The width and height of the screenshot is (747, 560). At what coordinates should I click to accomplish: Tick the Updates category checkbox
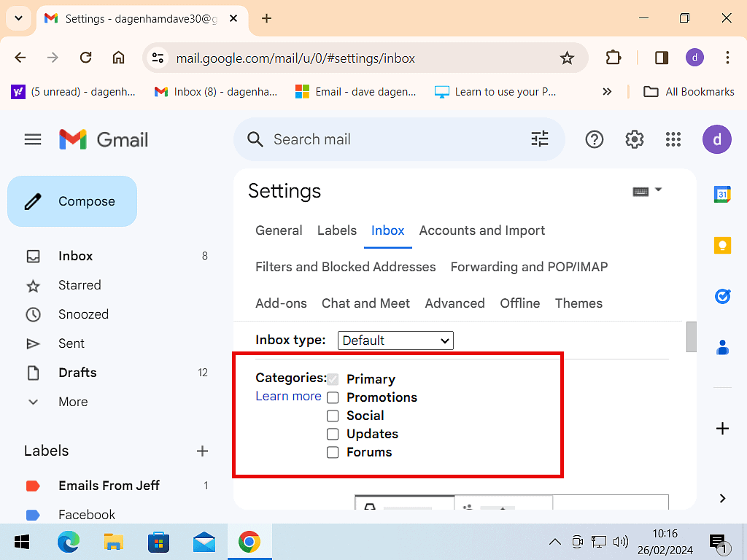(x=333, y=434)
